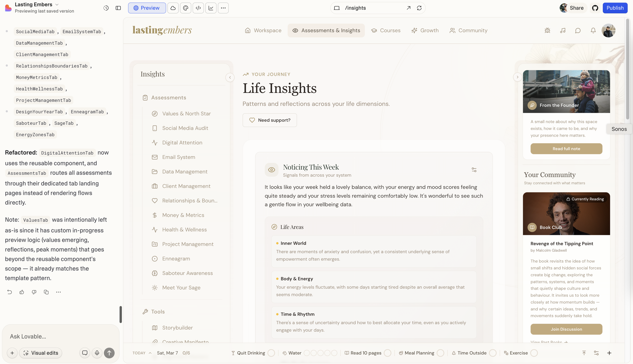The width and height of the screenshot is (633, 364).
Task: Click the GitHub icon
Action: (595, 8)
